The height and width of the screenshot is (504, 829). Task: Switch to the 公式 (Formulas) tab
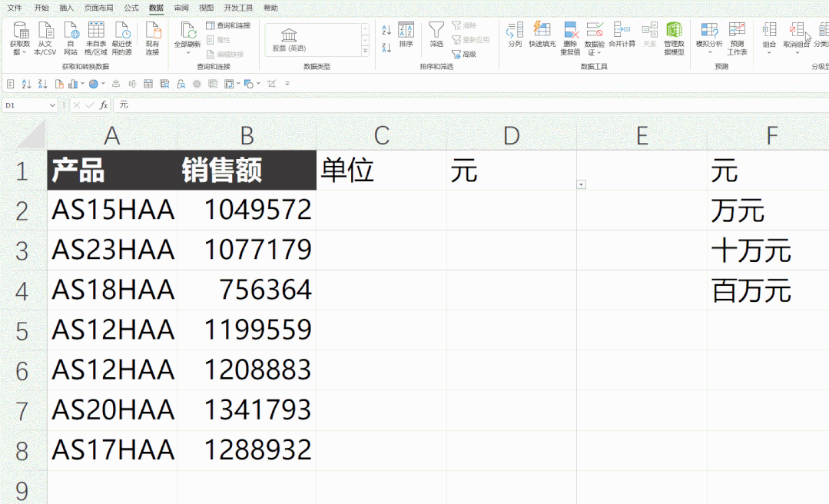point(131,8)
